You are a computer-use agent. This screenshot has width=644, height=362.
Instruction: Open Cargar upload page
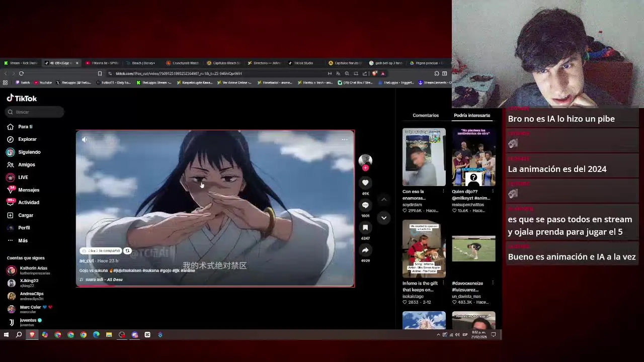pos(20,215)
